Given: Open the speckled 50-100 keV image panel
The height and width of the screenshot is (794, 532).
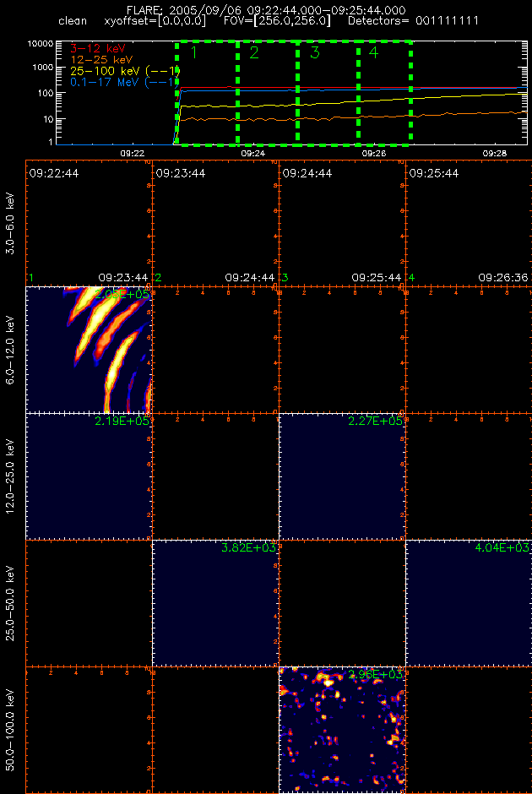Looking at the screenshot, I should [342, 730].
